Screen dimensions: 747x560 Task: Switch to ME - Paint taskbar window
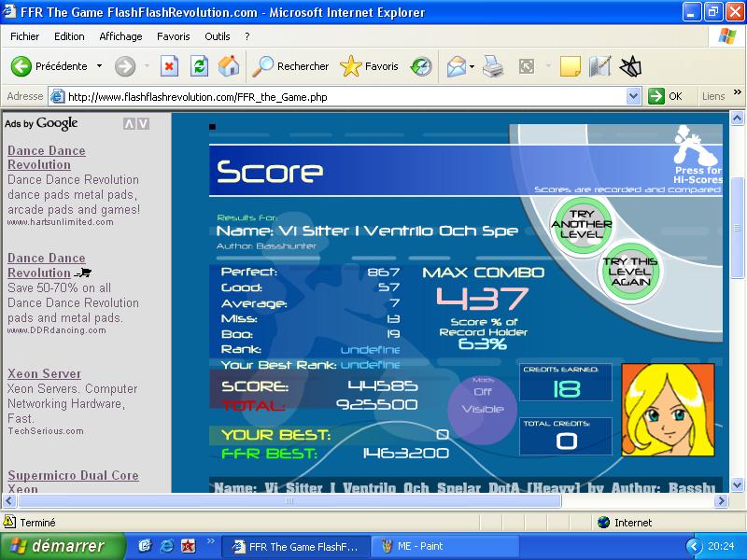444,546
